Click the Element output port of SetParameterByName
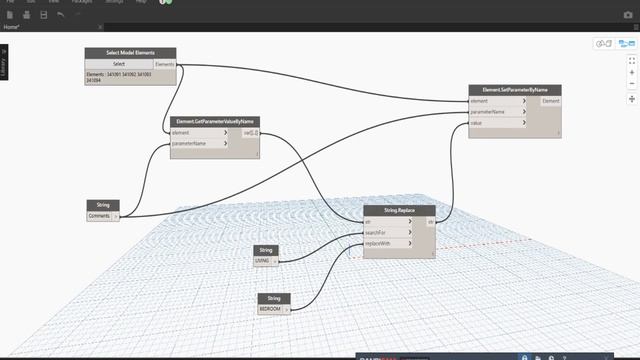 (551, 101)
